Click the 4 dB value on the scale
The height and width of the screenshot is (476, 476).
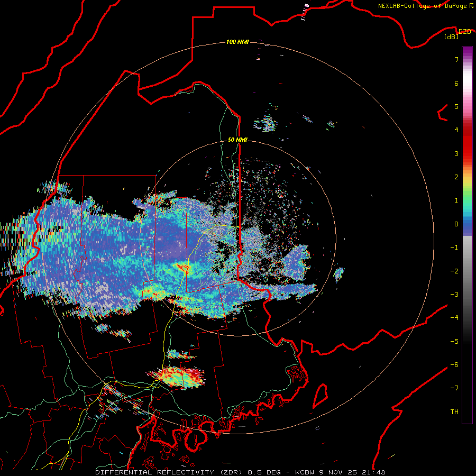(456, 130)
